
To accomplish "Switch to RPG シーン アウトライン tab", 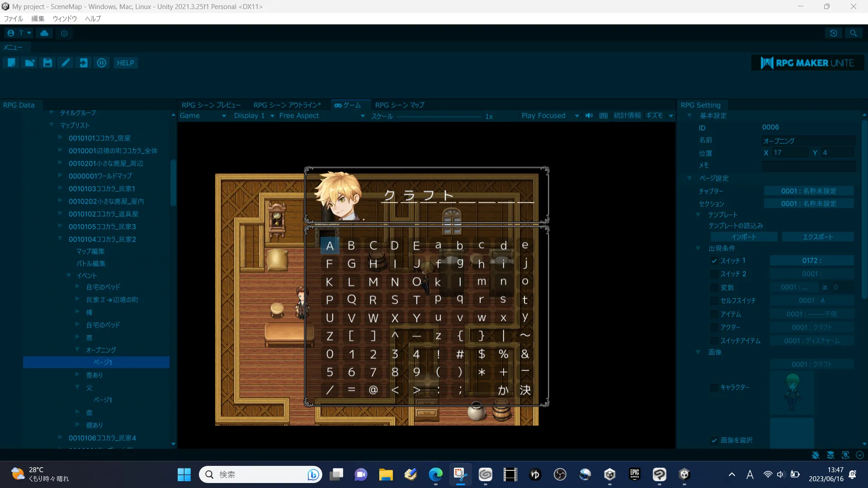I will 287,105.
